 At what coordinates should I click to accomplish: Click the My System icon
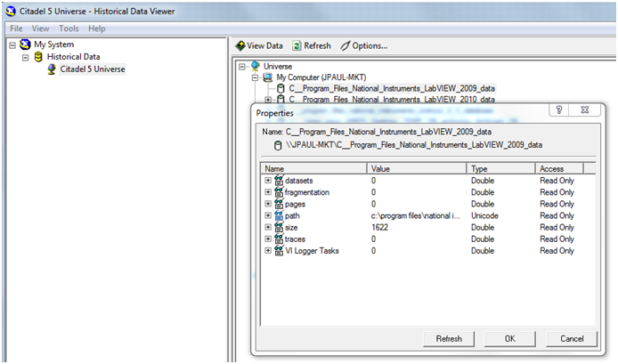pyautogui.click(x=25, y=44)
